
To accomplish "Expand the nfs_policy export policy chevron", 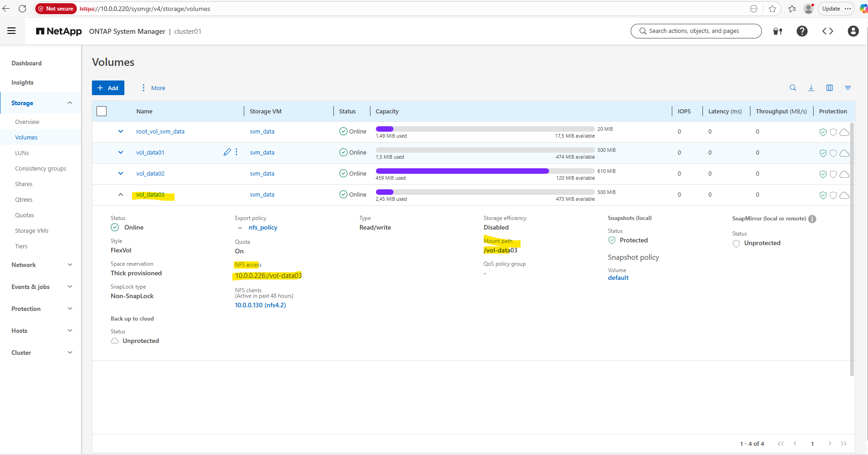I will 240,228.
